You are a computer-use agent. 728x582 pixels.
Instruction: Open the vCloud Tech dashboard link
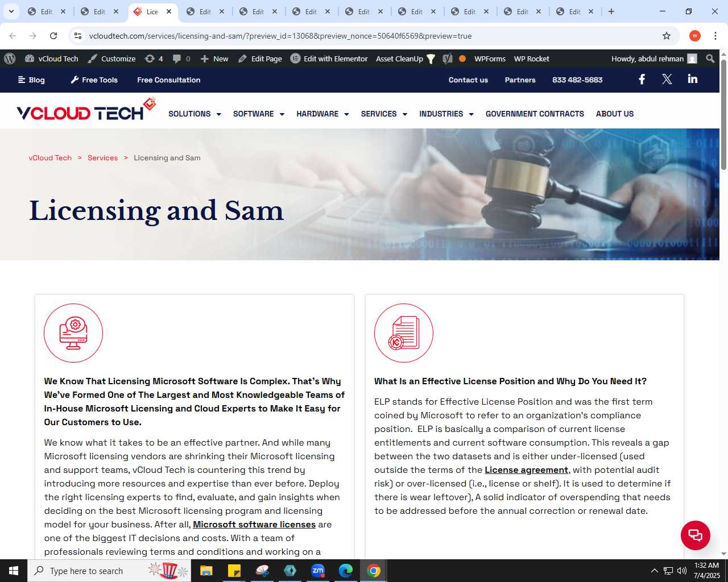point(52,59)
